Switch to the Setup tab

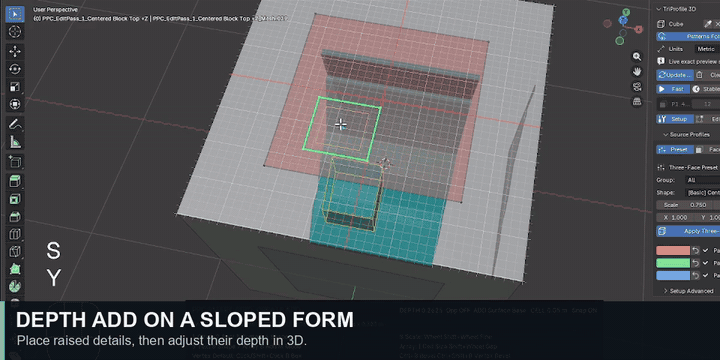[674, 119]
